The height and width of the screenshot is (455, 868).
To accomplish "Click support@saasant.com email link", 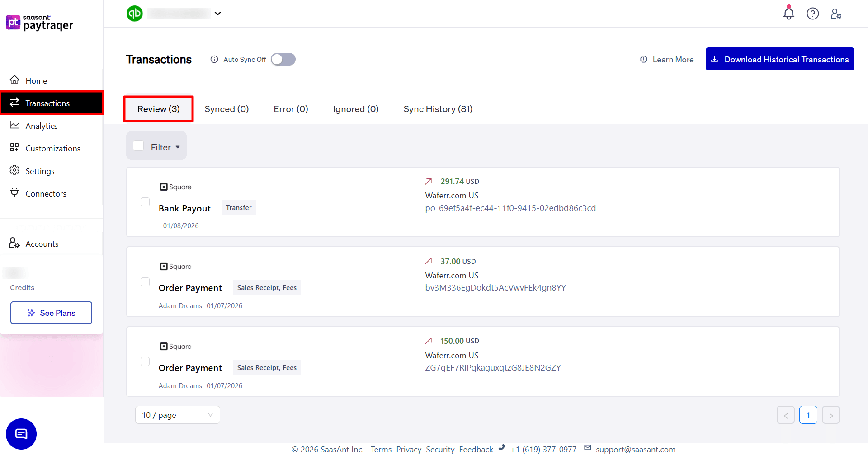I will (636, 450).
